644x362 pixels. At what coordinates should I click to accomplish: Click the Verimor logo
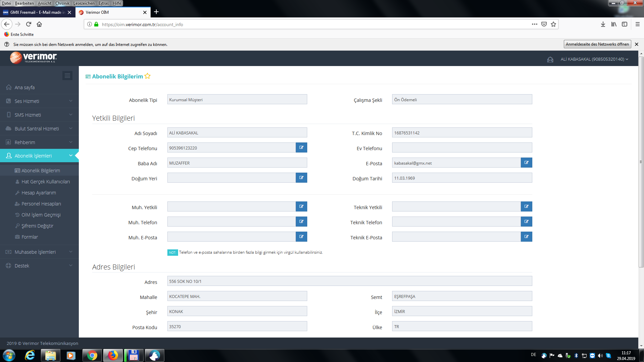pyautogui.click(x=33, y=58)
